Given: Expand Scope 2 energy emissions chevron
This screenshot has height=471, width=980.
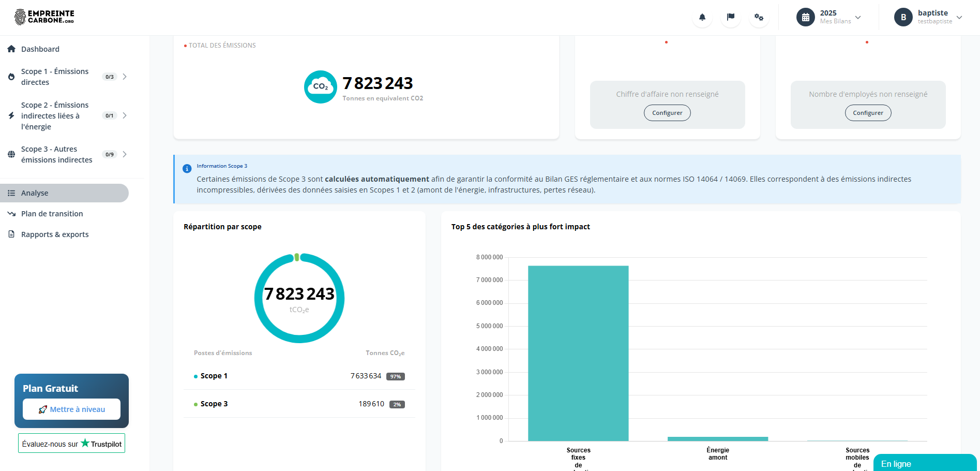Looking at the screenshot, I should [x=125, y=115].
